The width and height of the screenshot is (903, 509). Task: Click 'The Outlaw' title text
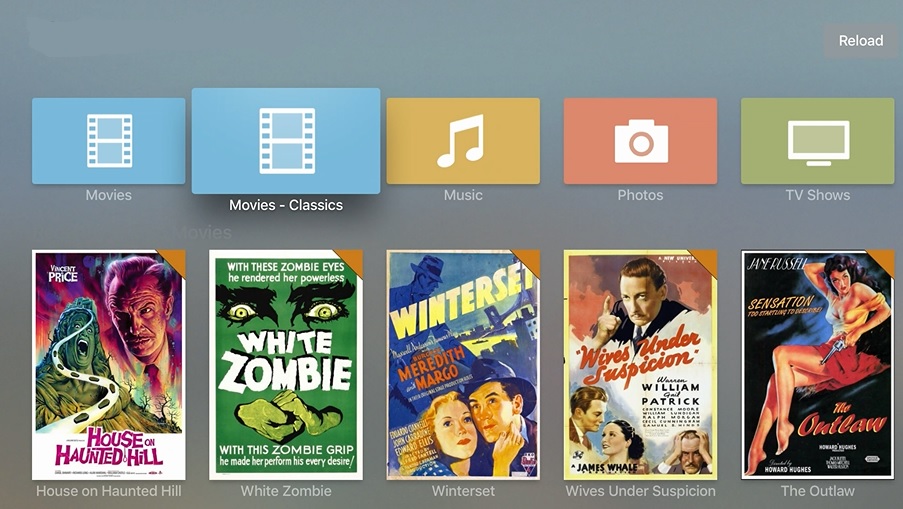(818, 491)
